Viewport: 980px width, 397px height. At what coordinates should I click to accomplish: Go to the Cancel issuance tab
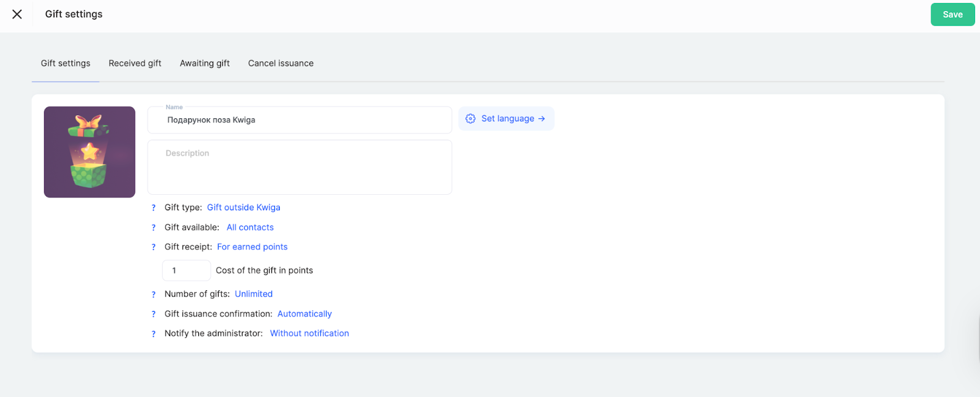pos(281,63)
